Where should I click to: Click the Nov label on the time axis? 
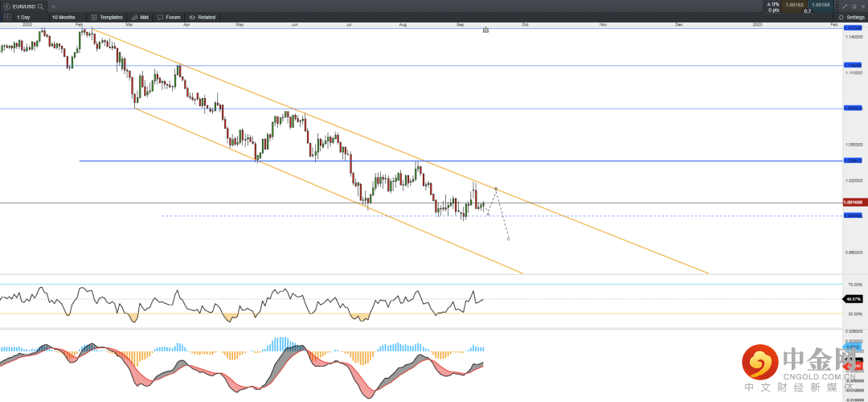(x=602, y=24)
